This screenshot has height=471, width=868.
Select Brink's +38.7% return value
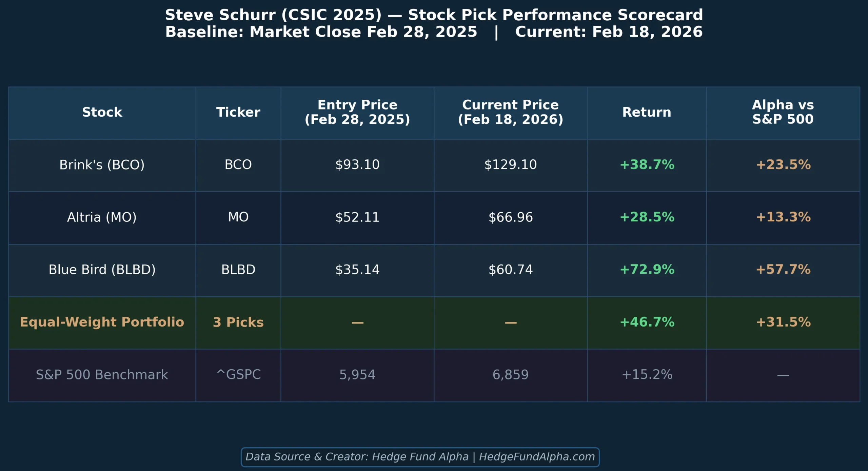tap(647, 165)
